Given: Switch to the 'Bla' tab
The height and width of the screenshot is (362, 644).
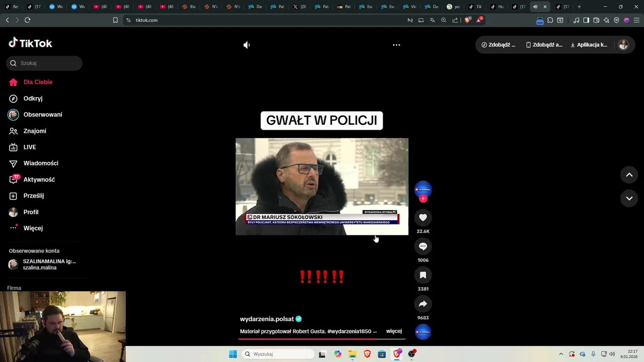Looking at the screenshot, I should (189, 7).
